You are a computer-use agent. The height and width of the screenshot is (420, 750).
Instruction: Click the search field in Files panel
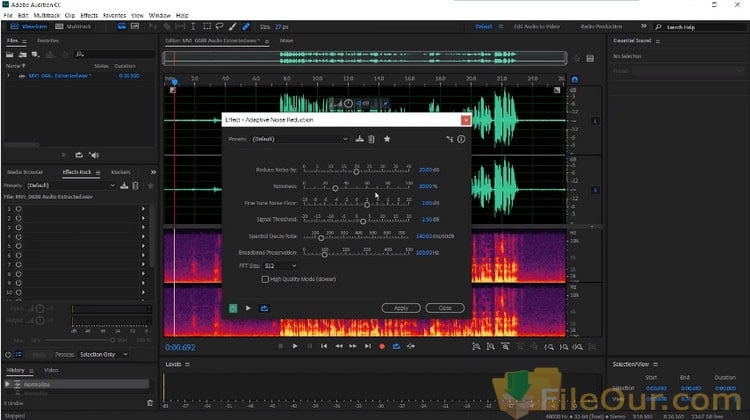click(x=115, y=55)
